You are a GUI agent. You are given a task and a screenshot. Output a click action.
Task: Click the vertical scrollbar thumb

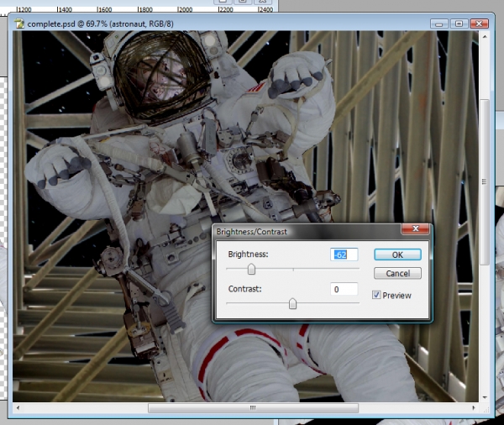coord(485,182)
